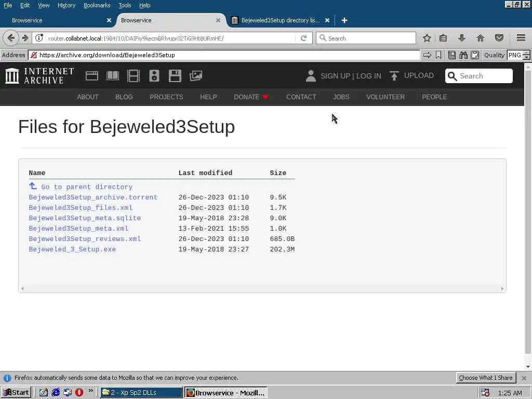Viewport: 532px width, 399px height.
Task: Open the PROJECTS nav link
Action: (166, 97)
